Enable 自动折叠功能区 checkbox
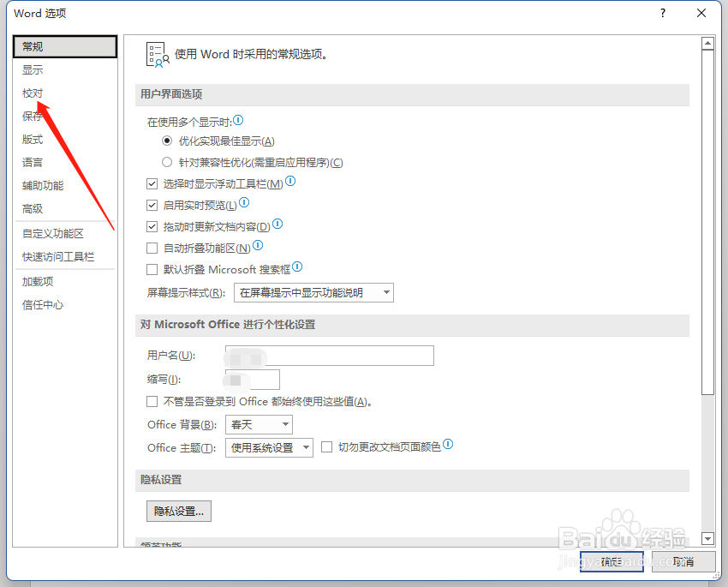This screenshot has height=587, width=728. (152, 248)
